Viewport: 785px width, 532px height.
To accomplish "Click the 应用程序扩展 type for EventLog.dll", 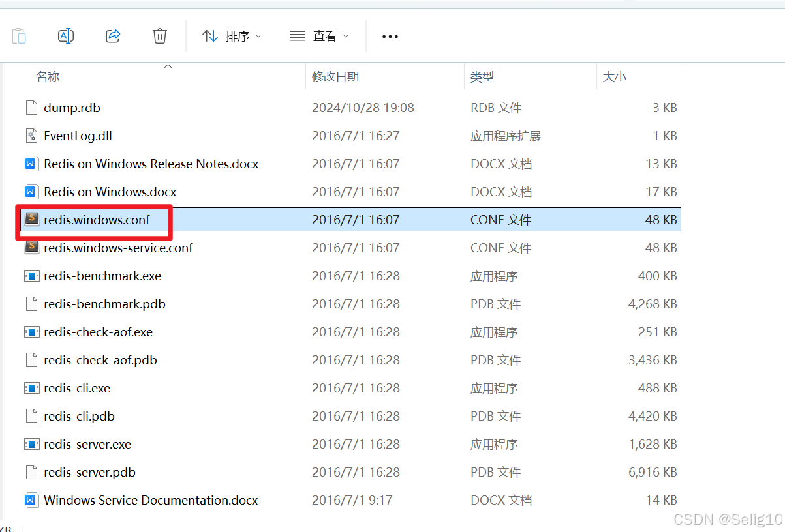I will click(x=506, y=136).
